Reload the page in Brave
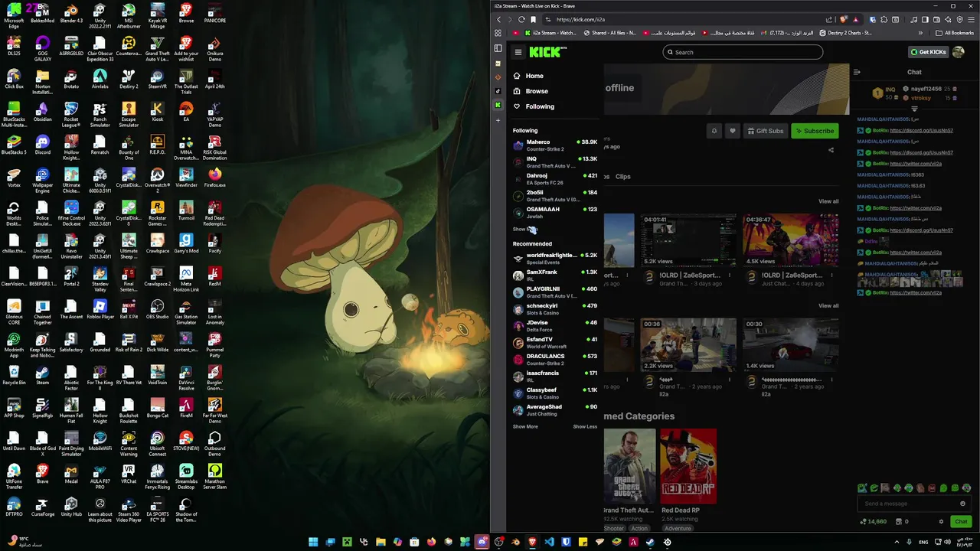This screenshot has width=980, height=551. click(x=521, y=19)
